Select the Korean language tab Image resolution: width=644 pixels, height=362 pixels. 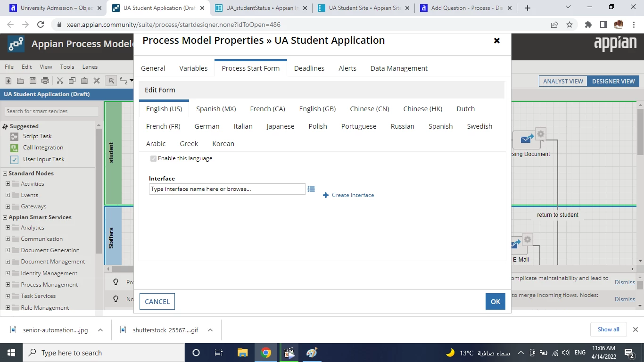[x=223, y=144]
